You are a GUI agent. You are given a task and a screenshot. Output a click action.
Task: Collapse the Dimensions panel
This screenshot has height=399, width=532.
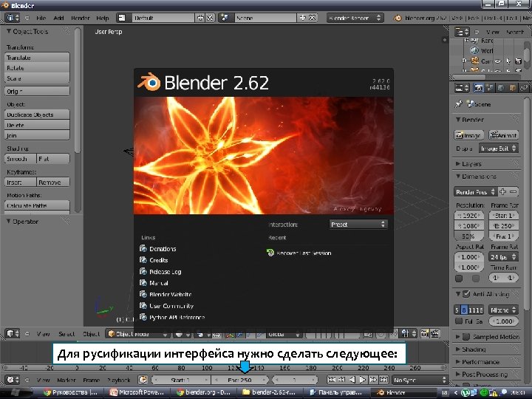coord(457,176)
